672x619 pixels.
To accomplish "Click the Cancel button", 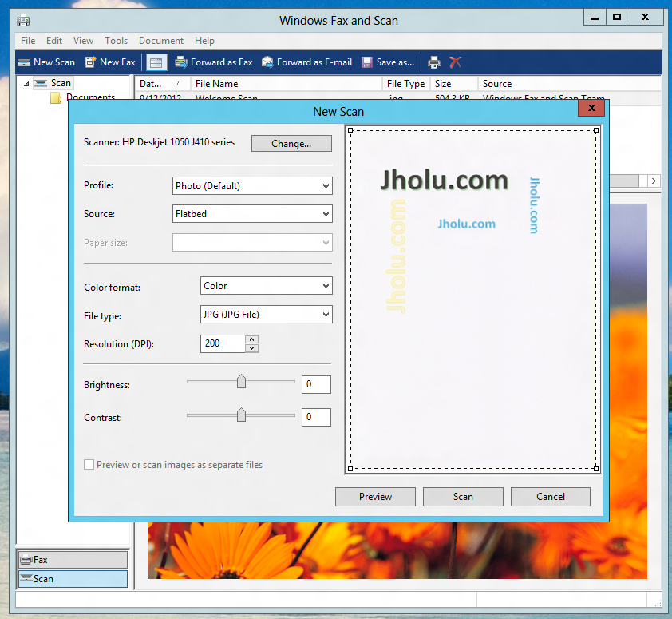I will tap(551, 497).
